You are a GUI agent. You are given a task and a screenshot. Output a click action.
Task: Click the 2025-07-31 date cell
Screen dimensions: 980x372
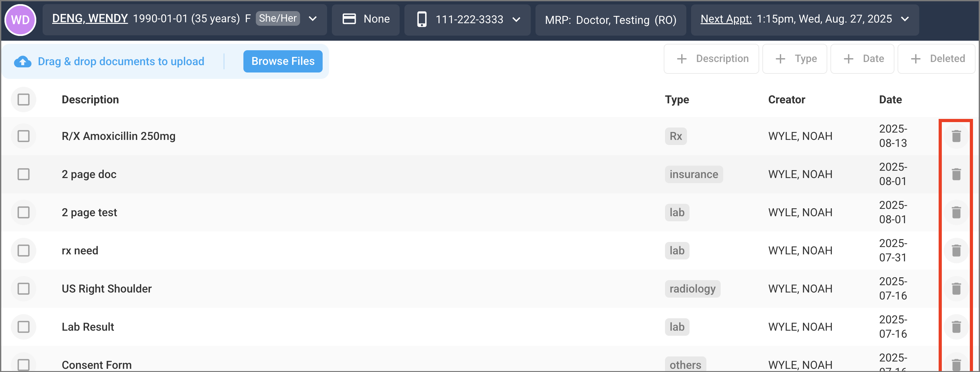(x=893, y=251)
